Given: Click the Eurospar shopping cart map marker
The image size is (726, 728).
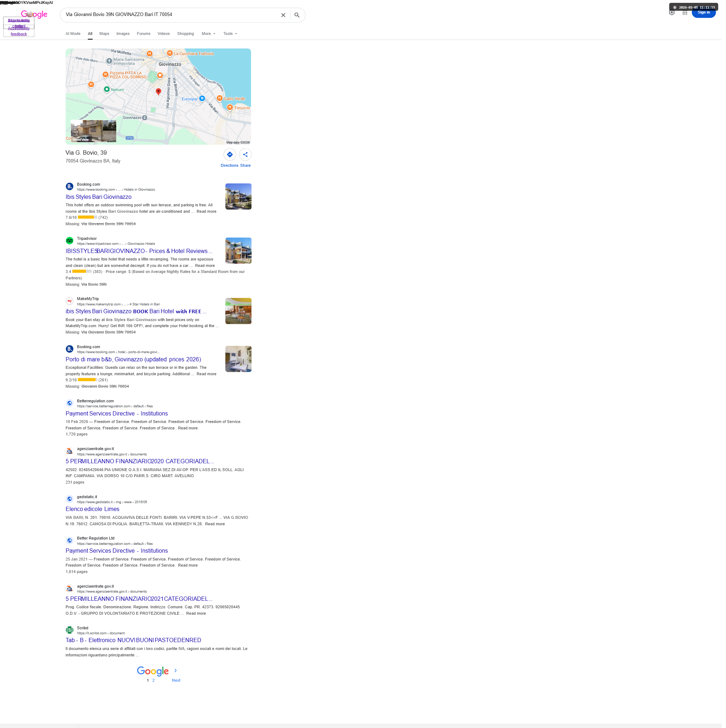Looking at the screenshot, I should coord(203,99).
